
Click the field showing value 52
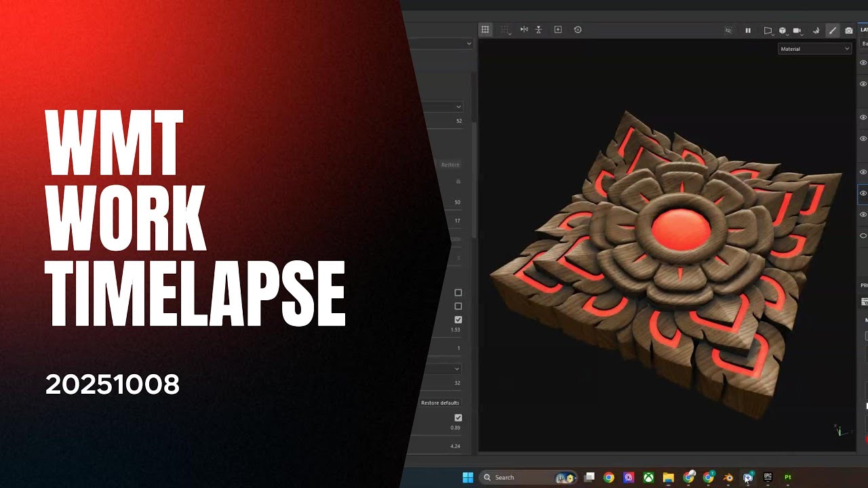pos(458,121)
